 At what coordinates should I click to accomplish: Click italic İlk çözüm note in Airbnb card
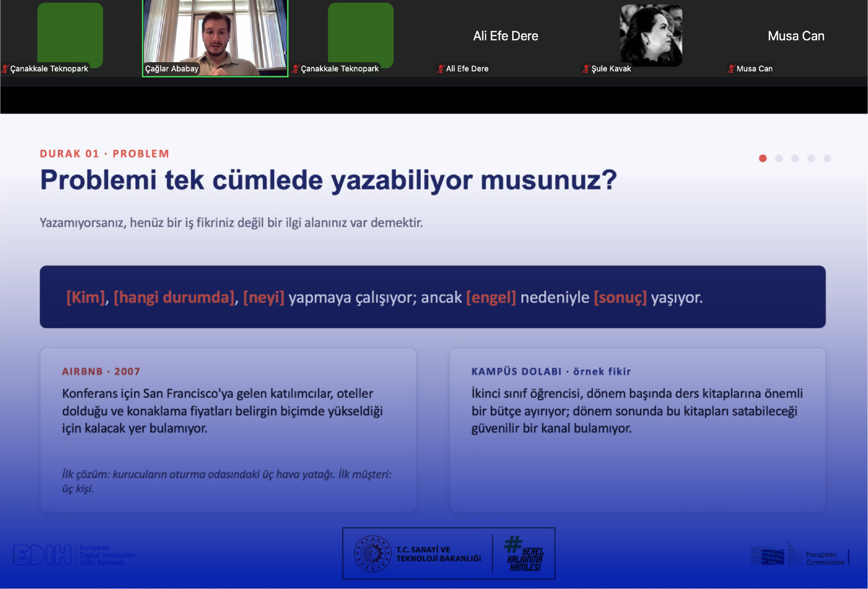pos(227,481)
